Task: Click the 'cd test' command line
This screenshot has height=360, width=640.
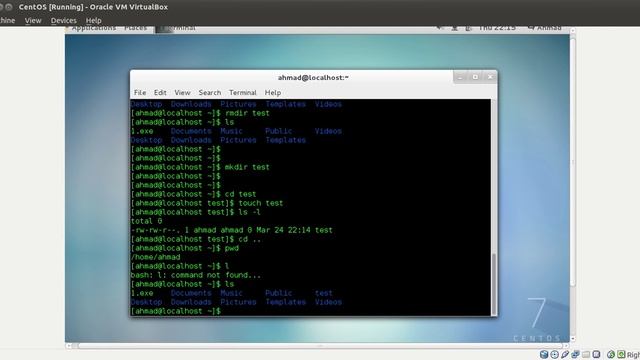Action: (193, 194)
